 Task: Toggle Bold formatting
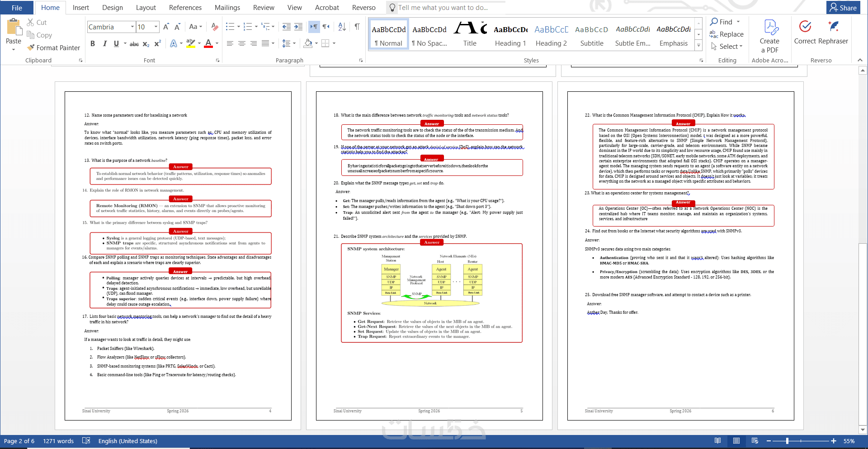(x=93, y=44)
